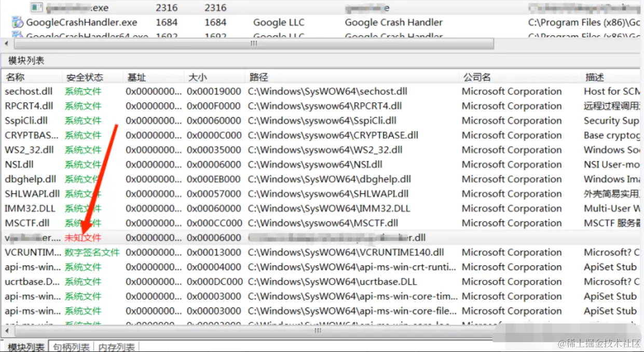
Task: Click the Security Sup description in the SspiCli.dll row
Action: point(612,121)
